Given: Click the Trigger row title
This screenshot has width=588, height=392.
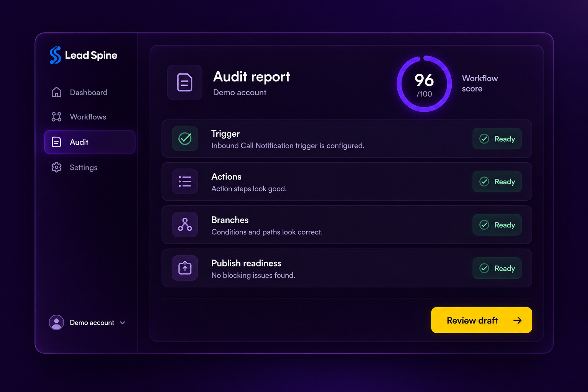Looking at the screenshot, I should (225, 134).
